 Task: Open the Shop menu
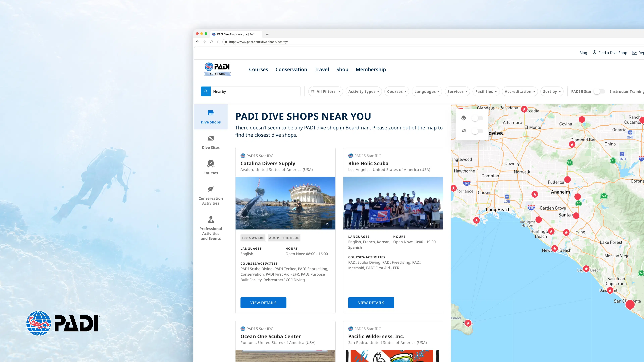pyautogui.click(x=342, y=69)
